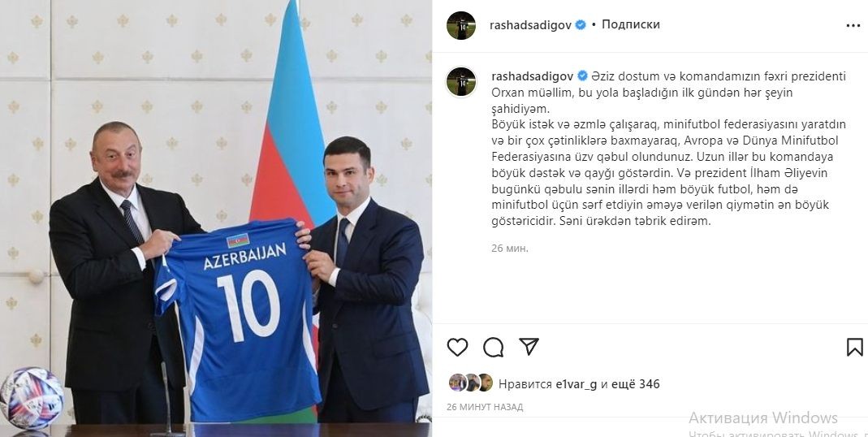Like the post with heart icon
Image resolution: width=868 pixels, height=437 pixels.
[x=457, y=348]
